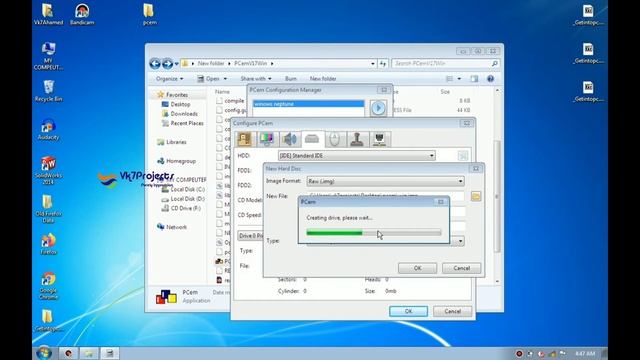Viewport: 640px width, 360px height.
Task: Select the SolidWorks 2014 desktop icon
Action: tap(48, 170)
